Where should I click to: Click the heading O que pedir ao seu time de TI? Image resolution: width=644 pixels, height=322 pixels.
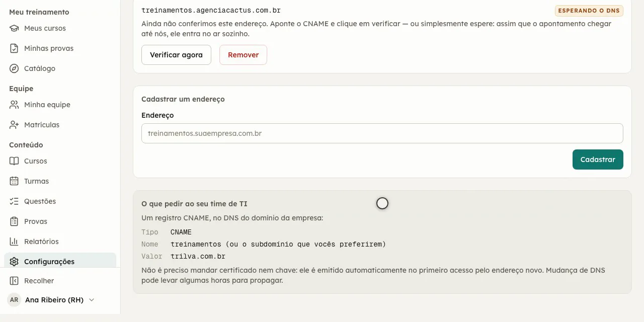point(194,204)
